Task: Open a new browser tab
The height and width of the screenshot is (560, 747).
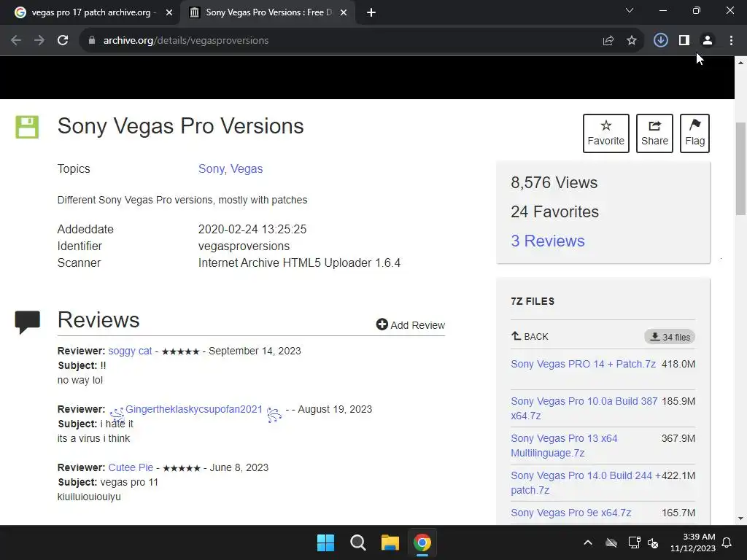Action: click(x=371, y=12)
